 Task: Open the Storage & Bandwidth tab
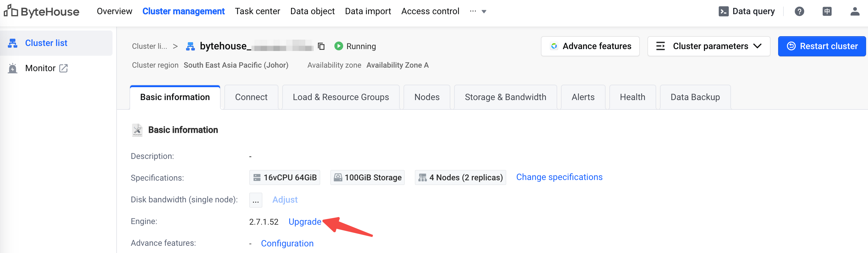click(x=505, y=97)
